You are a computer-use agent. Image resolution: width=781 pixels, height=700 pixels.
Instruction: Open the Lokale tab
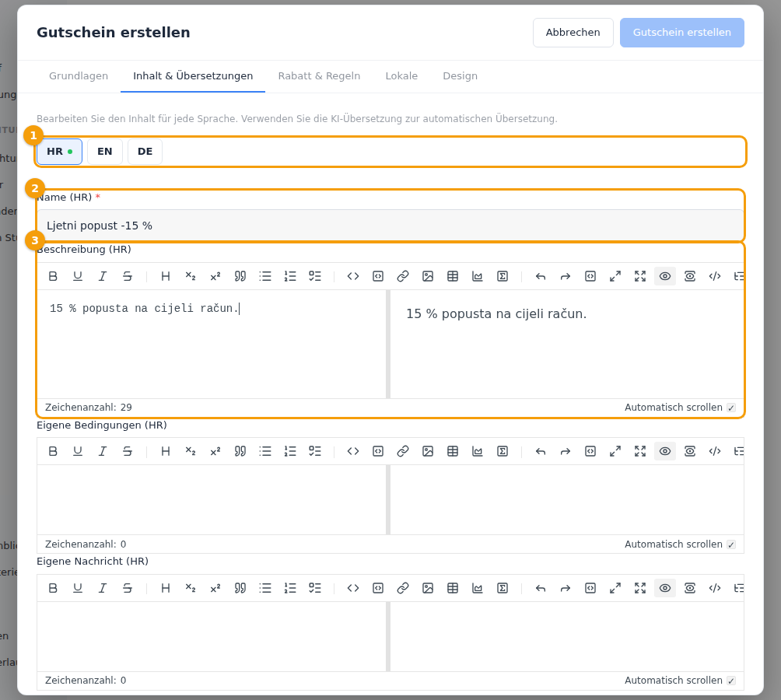click(401, 76)
